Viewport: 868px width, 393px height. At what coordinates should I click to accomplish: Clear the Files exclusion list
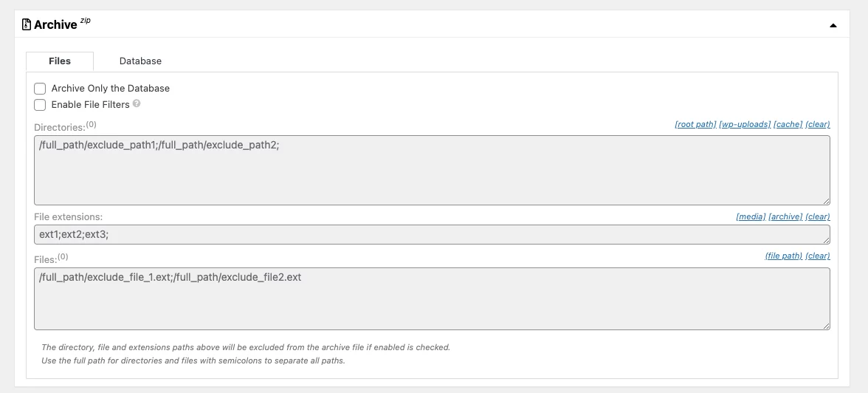(818, 256)
